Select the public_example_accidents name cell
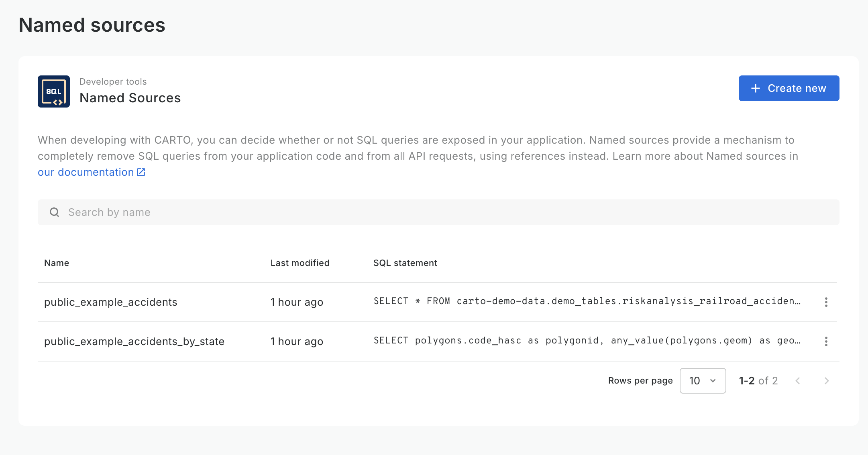This screenshot has height=455, width=868. (x=110, y=302)
